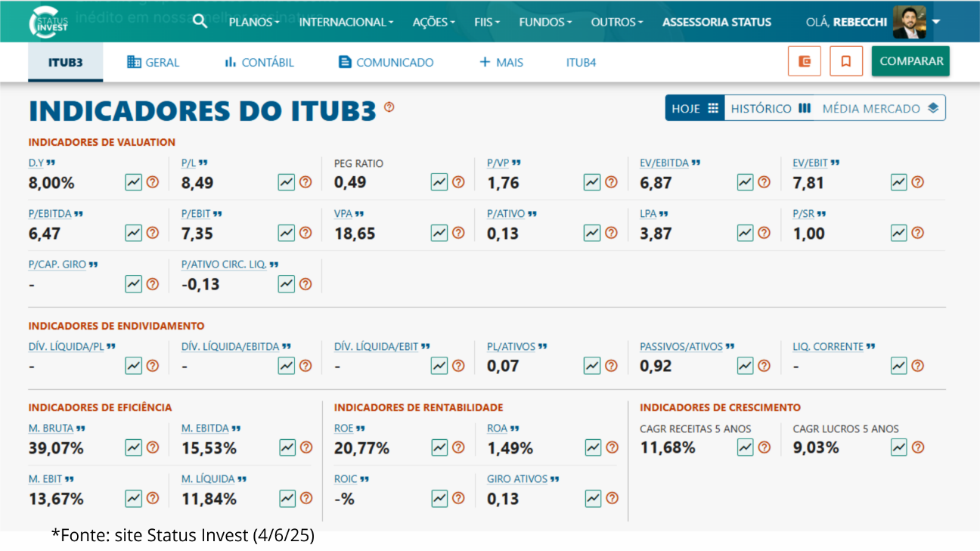Switch to the GERAL tab
The image size is (980, 551).
(154, 62)
